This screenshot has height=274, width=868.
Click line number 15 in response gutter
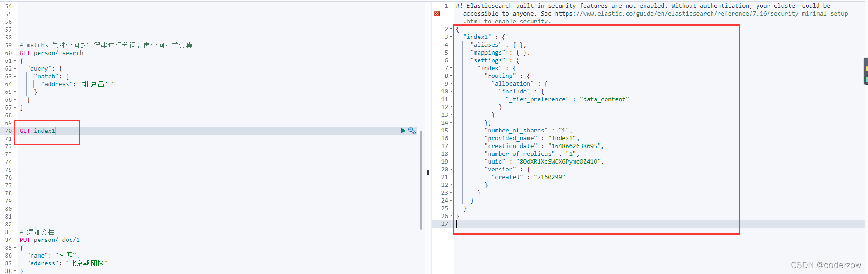[x=445, y=131]
